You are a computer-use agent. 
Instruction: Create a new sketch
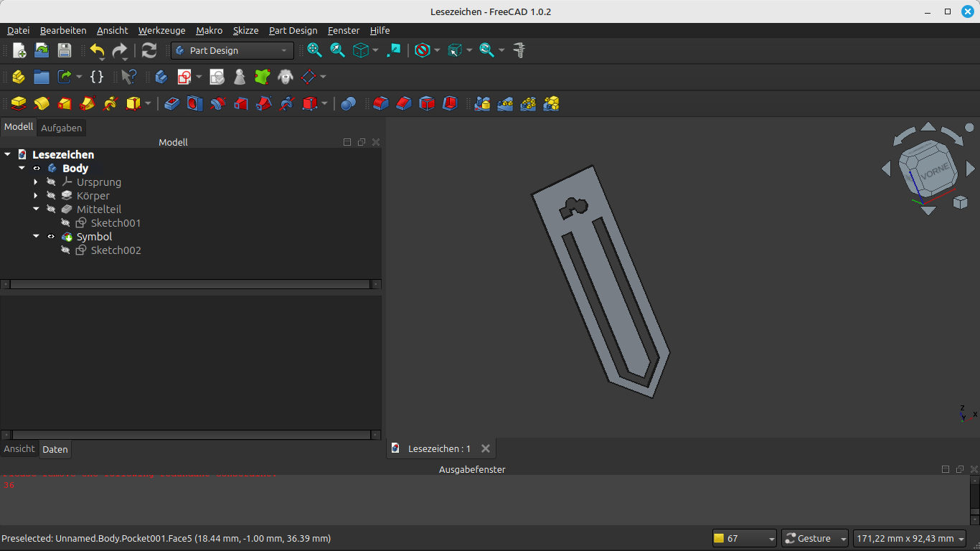(x=185, y=77)
